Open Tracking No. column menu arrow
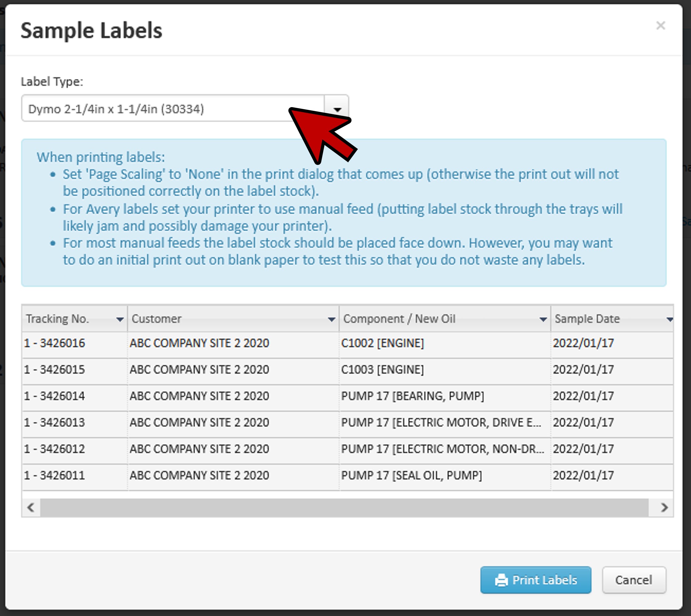The width and height of the screenshot is (691, 616). tap(119, 319)
